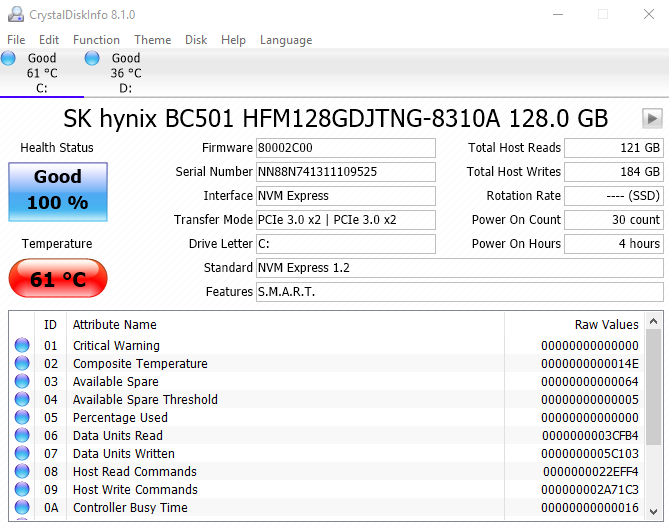The height and width of the screenshot is (529, 669).
Task: Click the Interface field NVM Express
Action: 346,195
